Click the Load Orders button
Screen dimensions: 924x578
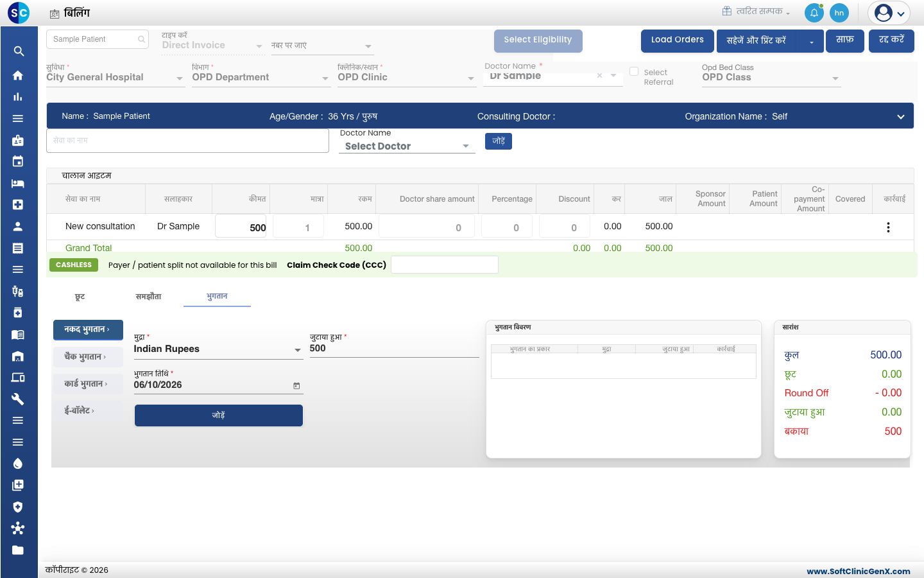[677, 40]
